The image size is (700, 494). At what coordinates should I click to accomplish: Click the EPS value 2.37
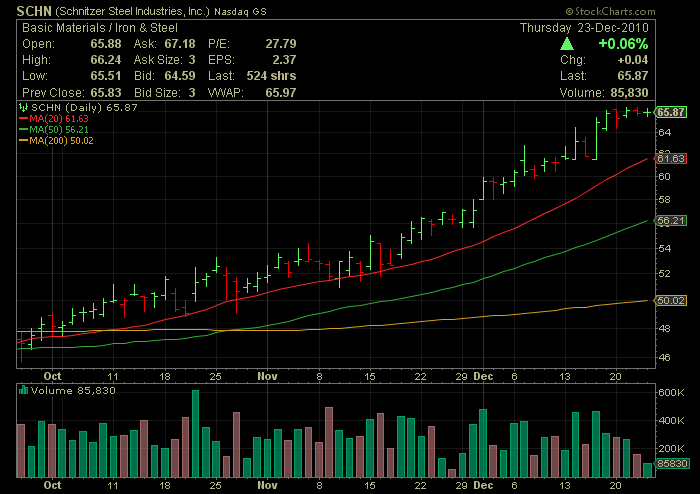284,60
